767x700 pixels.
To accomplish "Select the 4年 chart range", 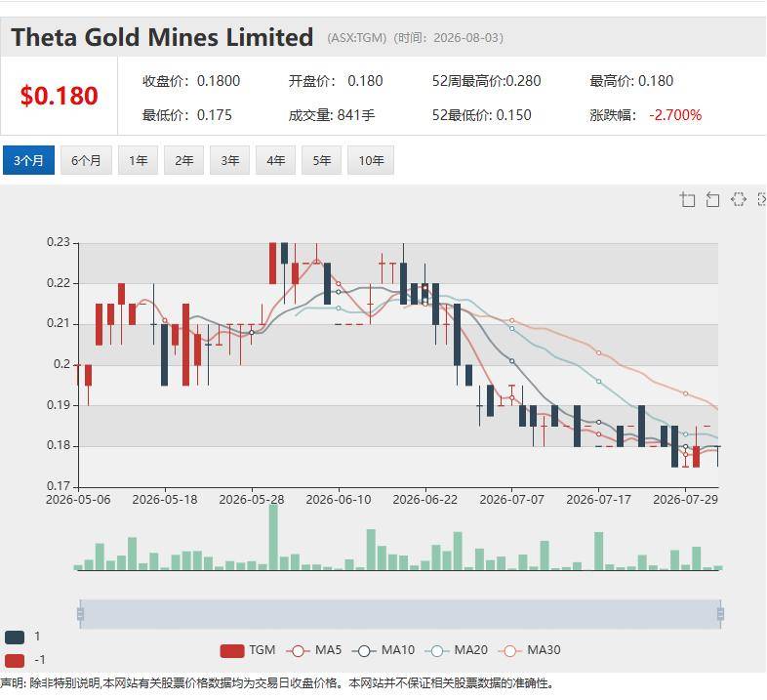I will [276, 160].
